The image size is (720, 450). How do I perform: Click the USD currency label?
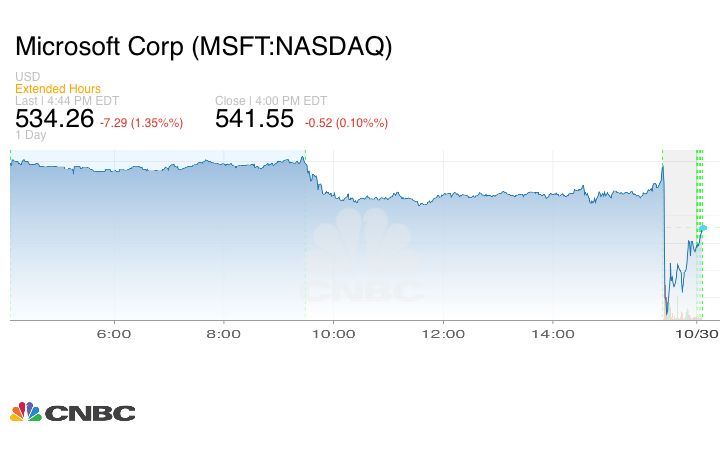coord(27,77)
